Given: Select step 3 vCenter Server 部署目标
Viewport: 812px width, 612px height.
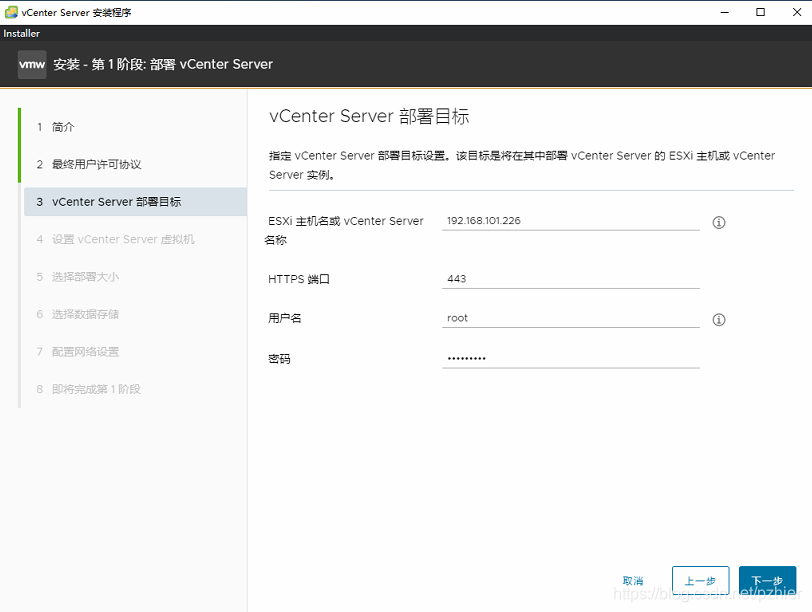Looking at the screenshot, I should point(135,201).
